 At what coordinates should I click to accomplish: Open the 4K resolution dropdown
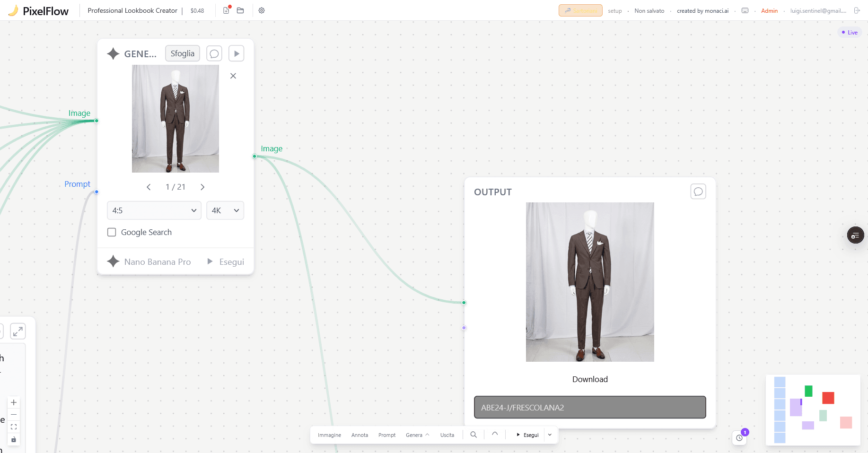225,210
